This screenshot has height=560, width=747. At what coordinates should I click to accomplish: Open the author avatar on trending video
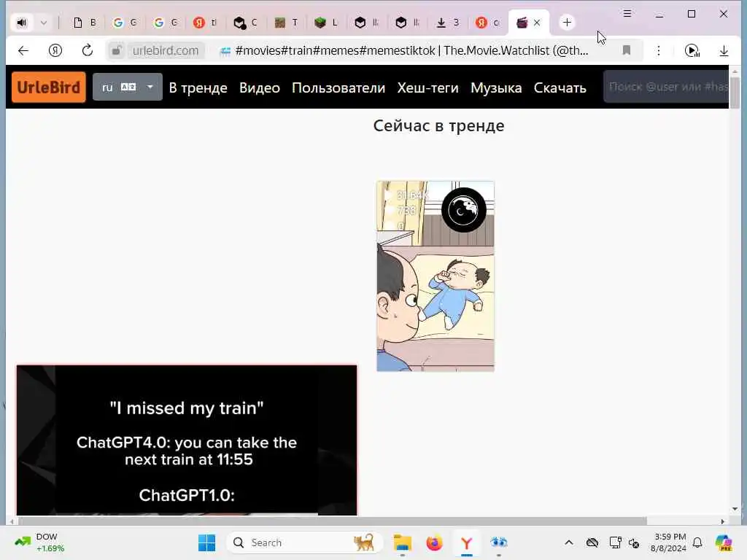463,210
